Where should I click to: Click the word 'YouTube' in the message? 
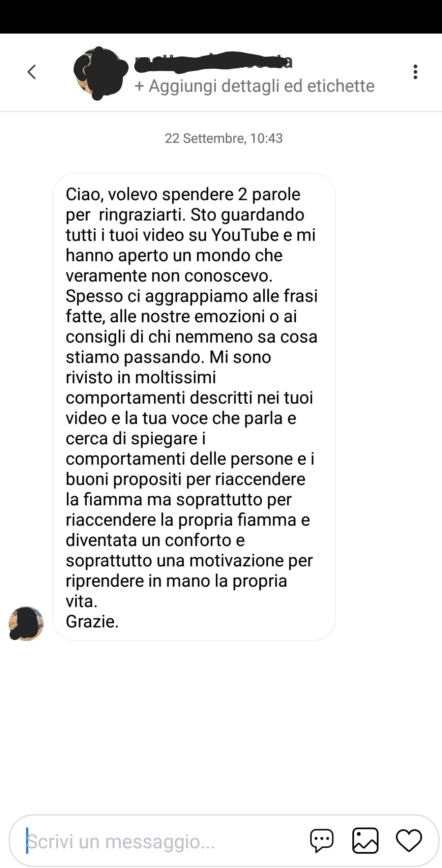click(245, 235)
